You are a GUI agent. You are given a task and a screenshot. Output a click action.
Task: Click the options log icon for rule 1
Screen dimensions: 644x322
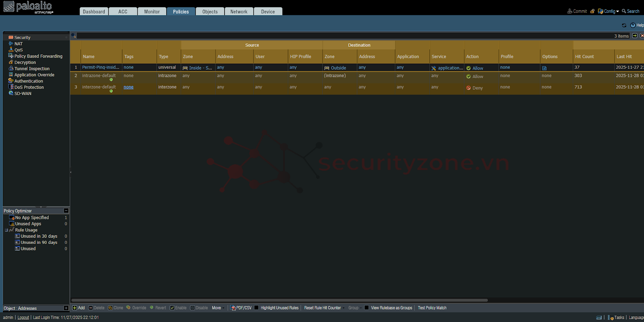click(544, 68)
